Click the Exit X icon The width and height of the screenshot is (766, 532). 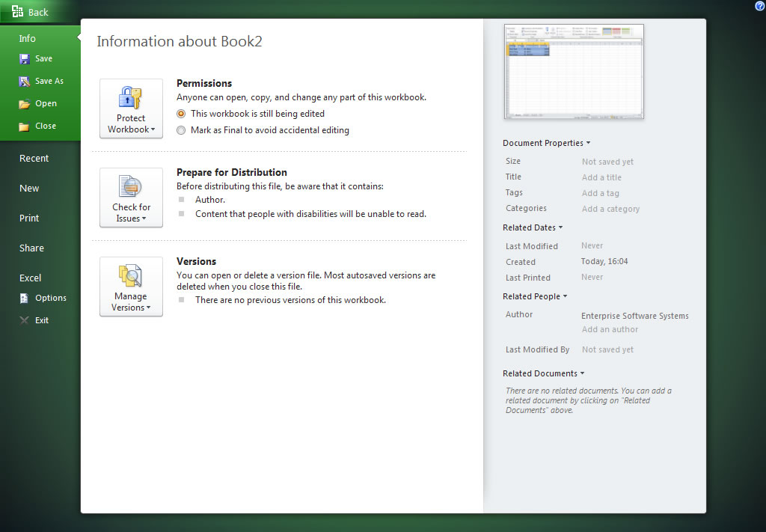click(25, 320)
